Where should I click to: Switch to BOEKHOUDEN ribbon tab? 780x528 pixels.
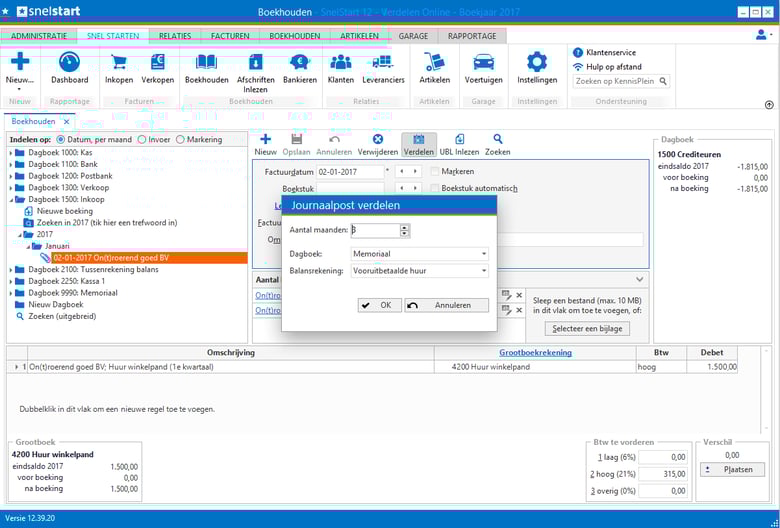pyautogui.click(x=294, y=36)
